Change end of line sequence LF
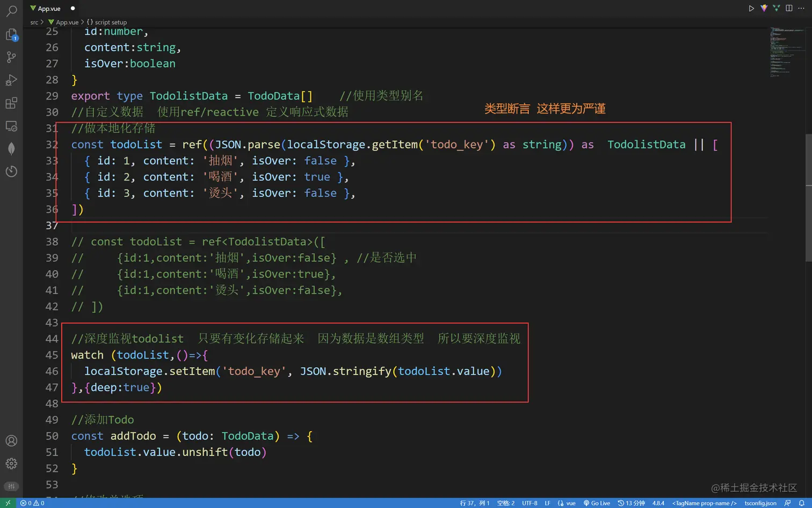812x508 pixels. 547,503
